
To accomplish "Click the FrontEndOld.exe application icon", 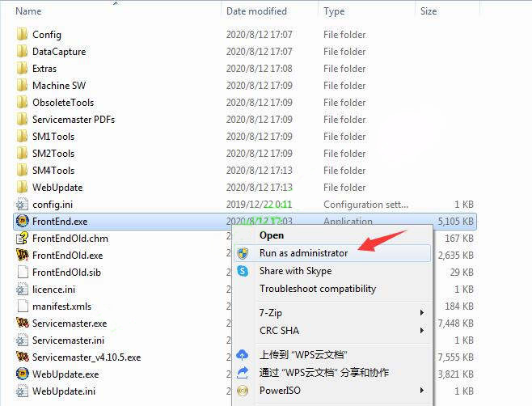I will [22, 255].
